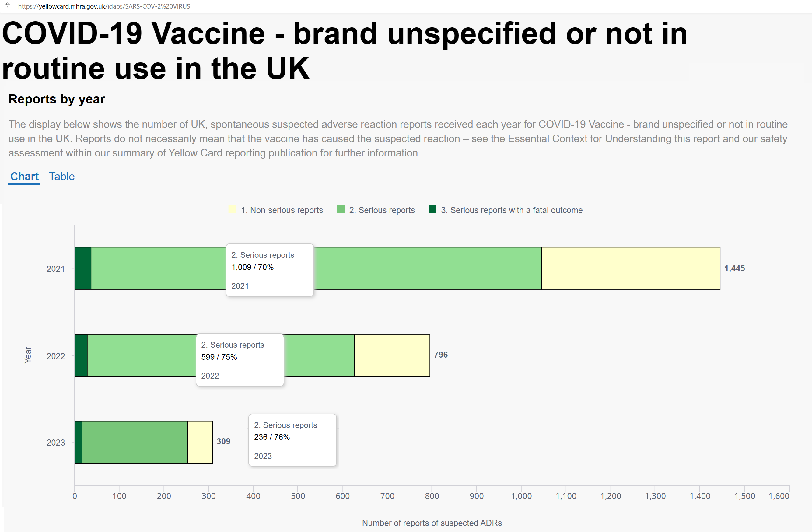Click the 2023 non-serious yellow segment

click(x=200, y=442)
